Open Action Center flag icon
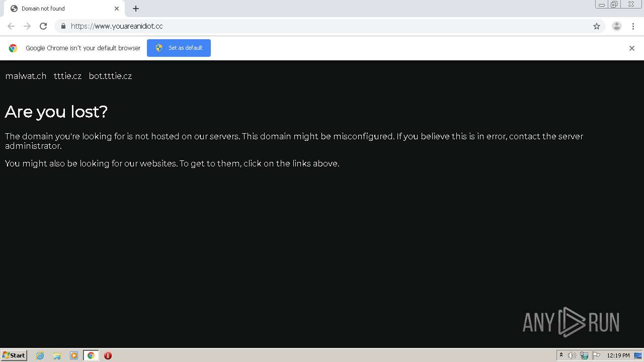The image size is (644, 362). point(596,355)
